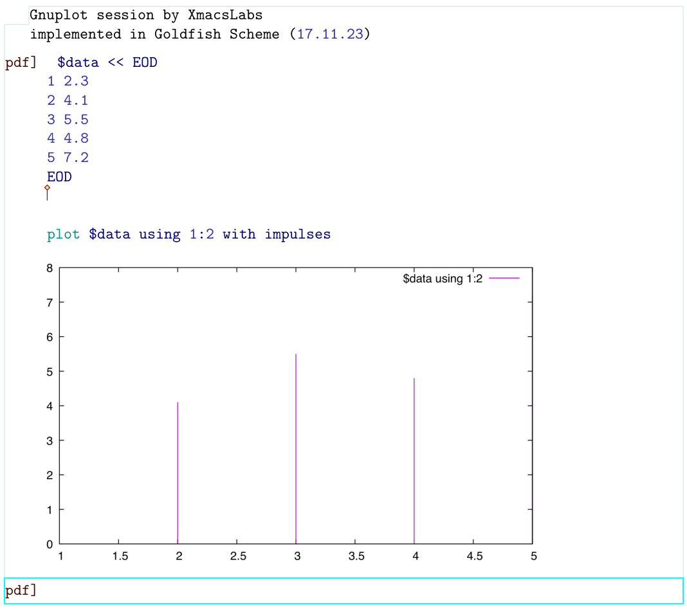Click the first "pdf]" prompt label
This screenshot has height=616, width=687.
click(21, 62)
